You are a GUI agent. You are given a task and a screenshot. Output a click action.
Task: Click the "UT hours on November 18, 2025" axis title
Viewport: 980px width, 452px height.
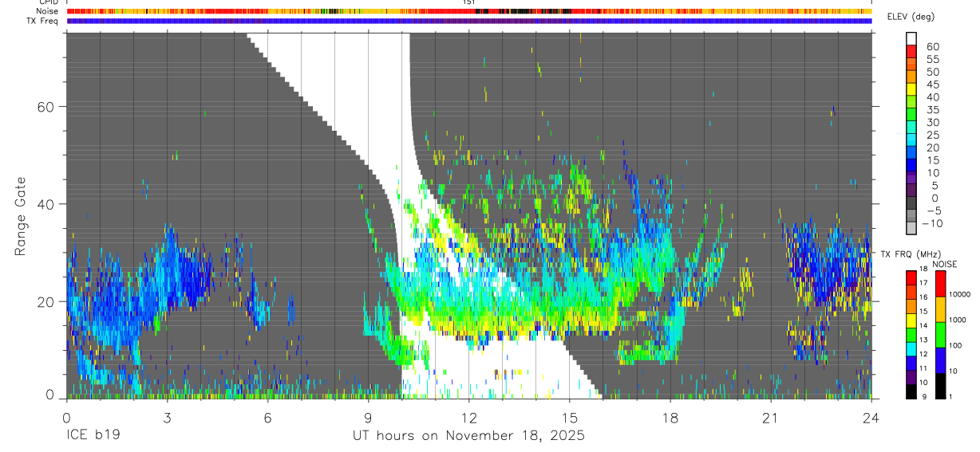click(469, 436)
